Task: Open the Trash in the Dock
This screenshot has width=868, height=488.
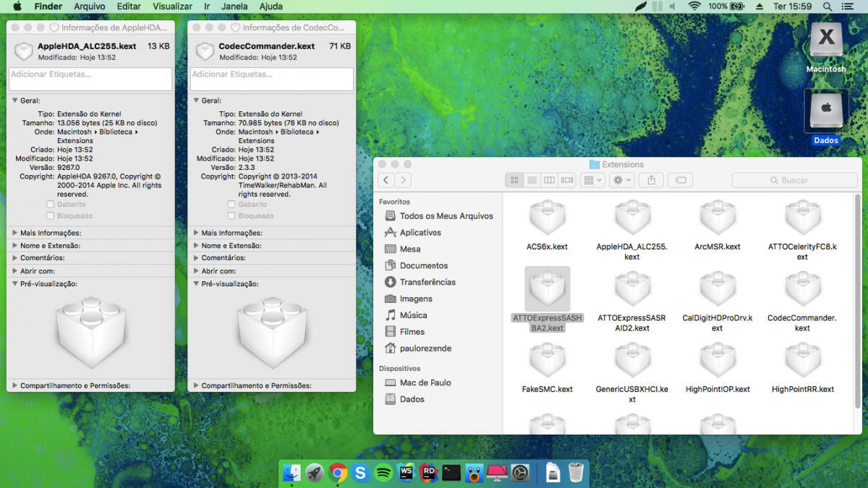Action: (576, 473)
